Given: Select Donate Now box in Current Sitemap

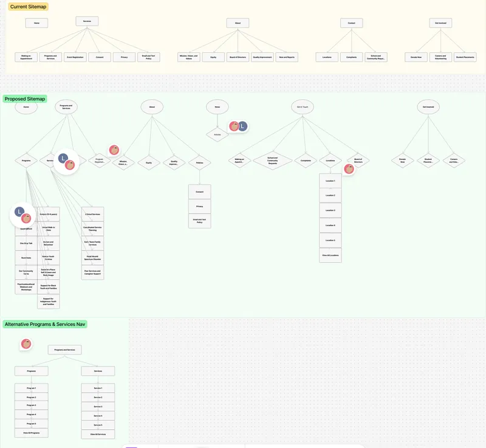Looking at the screenshot, I should (416, 57).
